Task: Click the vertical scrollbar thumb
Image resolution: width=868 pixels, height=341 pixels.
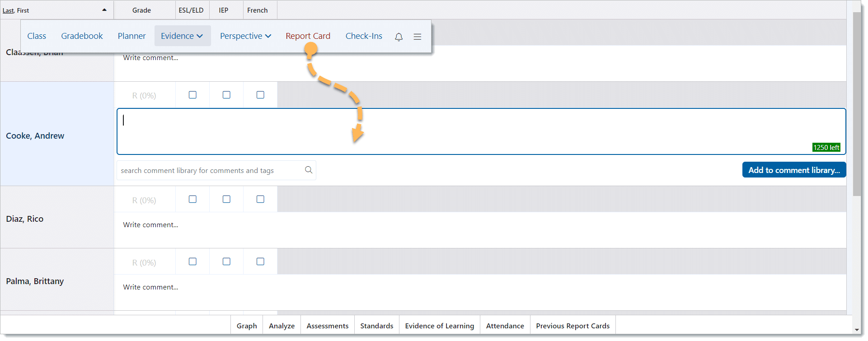Action: (857, 104)
